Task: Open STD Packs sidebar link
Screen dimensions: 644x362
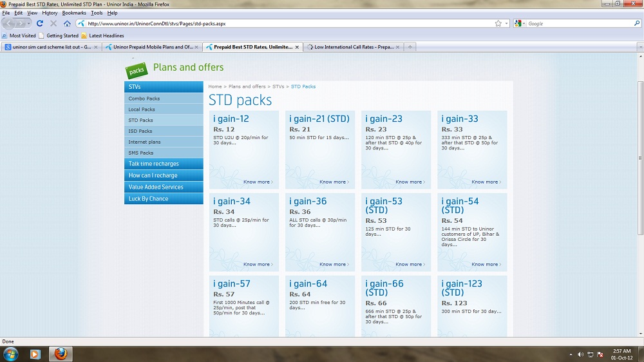Action: (x=164, y=120)
